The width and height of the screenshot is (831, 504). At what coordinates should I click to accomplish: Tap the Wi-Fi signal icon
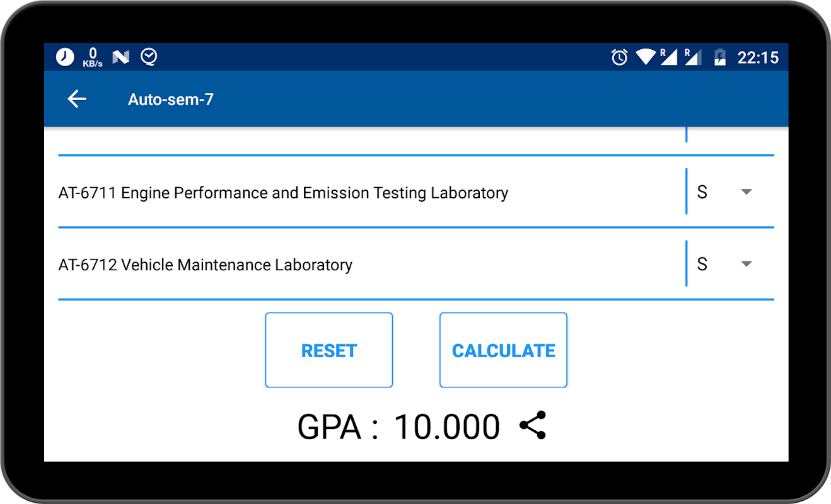click(646, 57)
